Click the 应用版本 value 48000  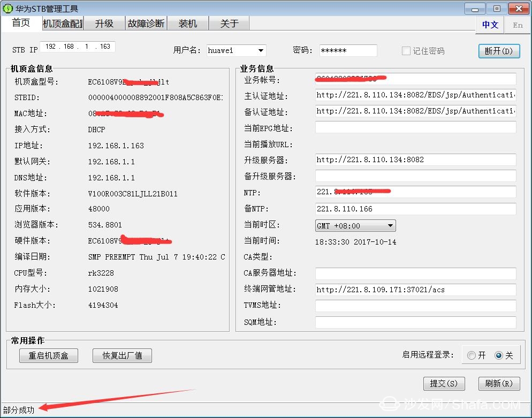tap(98, 209)
